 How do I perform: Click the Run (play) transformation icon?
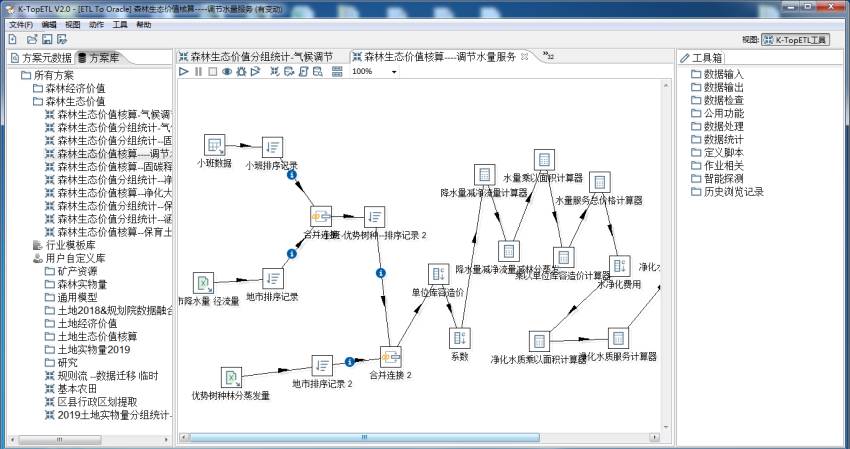184,72
